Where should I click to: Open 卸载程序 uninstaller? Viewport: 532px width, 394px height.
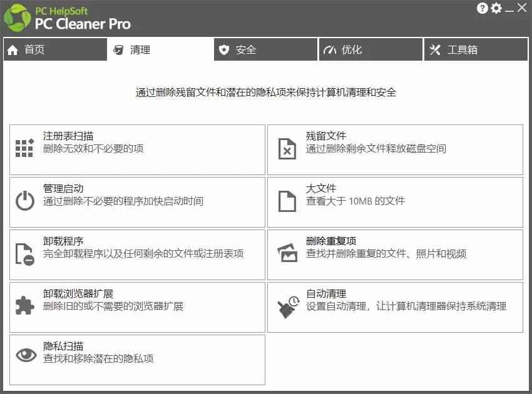[137, 255]
